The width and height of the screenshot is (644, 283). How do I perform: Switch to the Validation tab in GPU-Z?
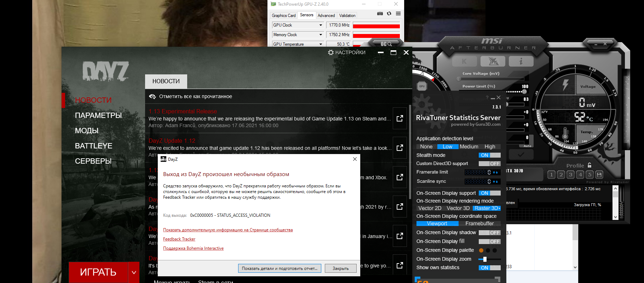pos(347,16)
